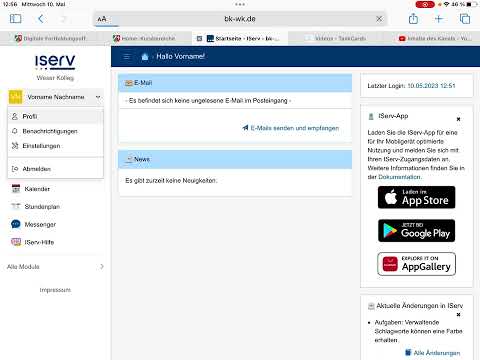The image size is (480, 360).
Task: Click E-Mails senden und empfangen link
Action: click(291, 128)
